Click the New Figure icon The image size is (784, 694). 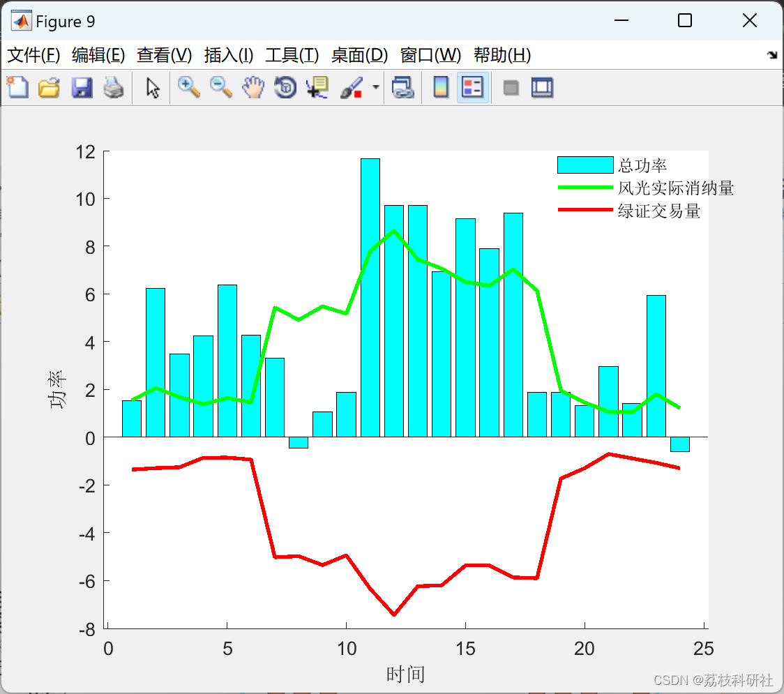click(x=17, y=87)
